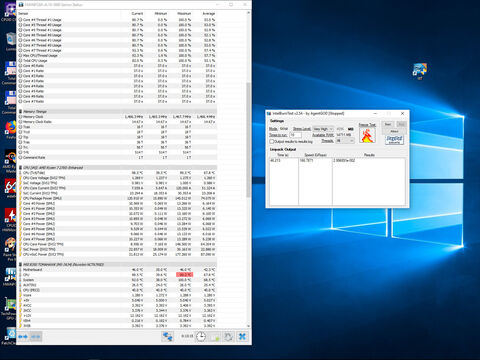
Task: Click the Sensor column header
Action: coord(23,13)
